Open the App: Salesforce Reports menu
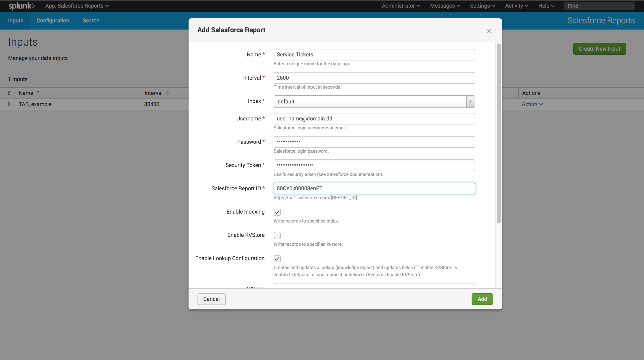The width and height of the screenshot is (644, 360). (77, 6)
